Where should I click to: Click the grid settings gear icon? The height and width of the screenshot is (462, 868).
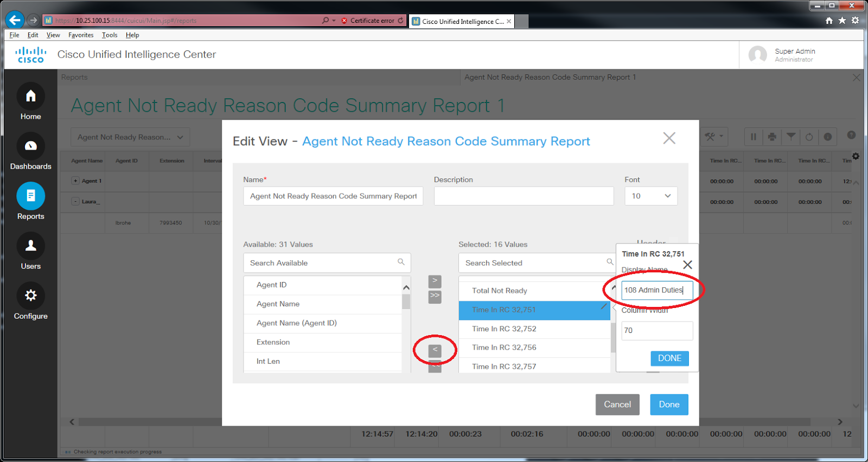[x=856, y=156]
